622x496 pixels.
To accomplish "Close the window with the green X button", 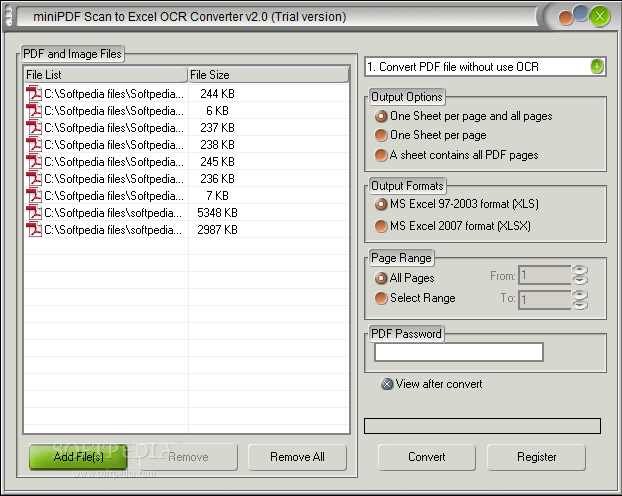I will 600,16.
